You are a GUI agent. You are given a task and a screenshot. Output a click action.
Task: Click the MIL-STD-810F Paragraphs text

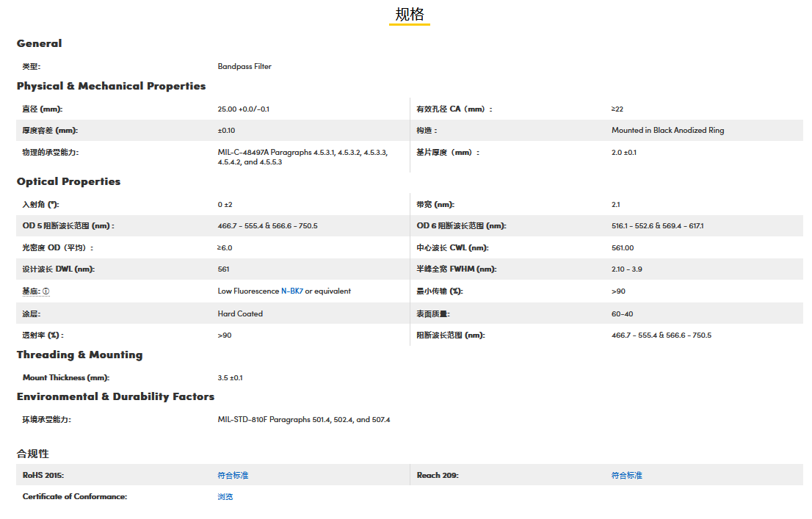(303, 420)
